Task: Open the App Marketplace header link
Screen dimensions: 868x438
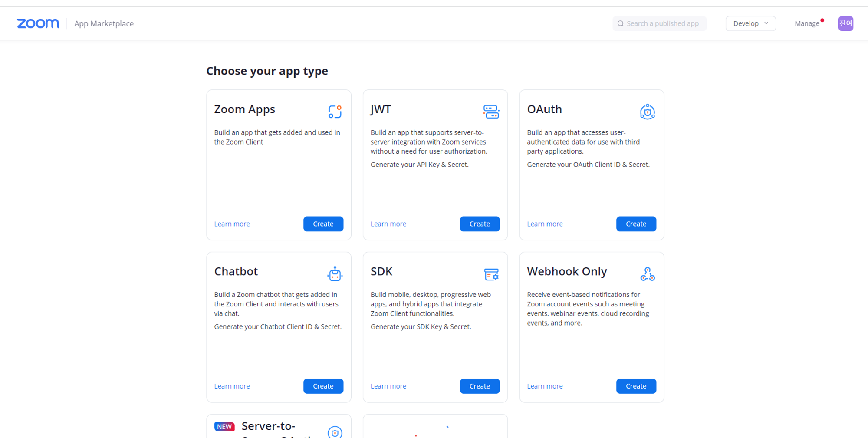Action: click(104, 23)
